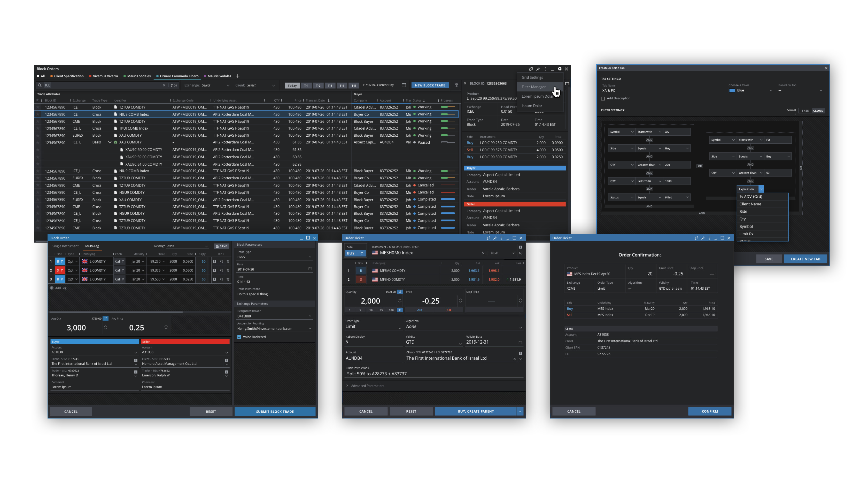The width and height of the screenshot is (868, 480).
Task: Open calendar icon beside Current Day range
Action: 404,85
